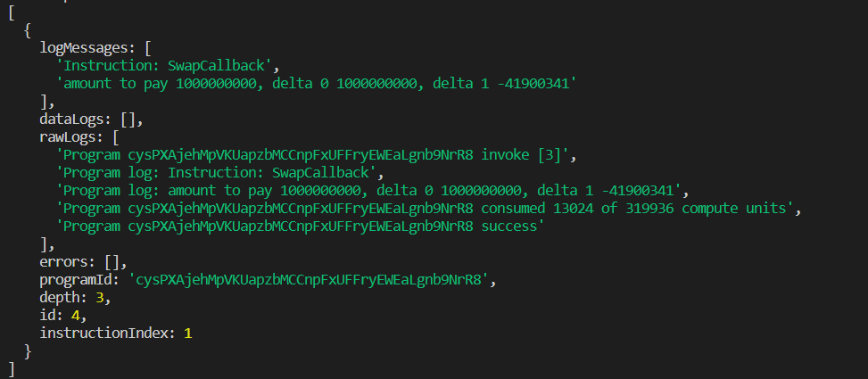Click the depth value 3
The height and width of the screenshot is (379, 868).
99,297
